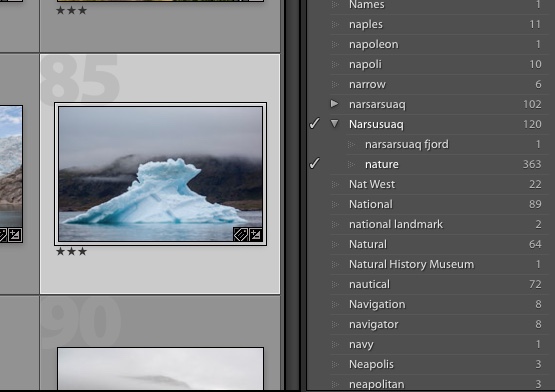
Task: Expand the narsarsuaq keyword with 102 photos
Action: (334, 104)
